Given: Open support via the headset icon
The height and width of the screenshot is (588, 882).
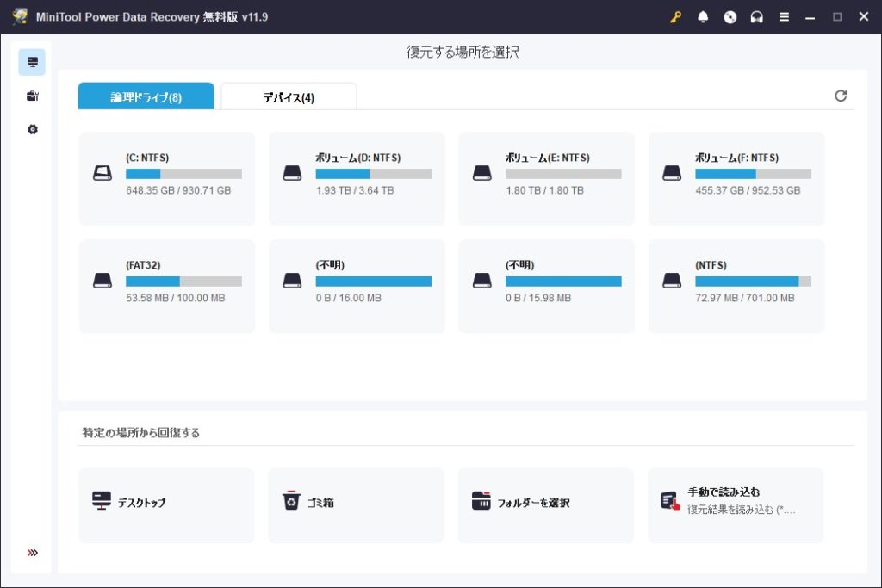Looking at the screenshot, I should [x=757, y=17].
